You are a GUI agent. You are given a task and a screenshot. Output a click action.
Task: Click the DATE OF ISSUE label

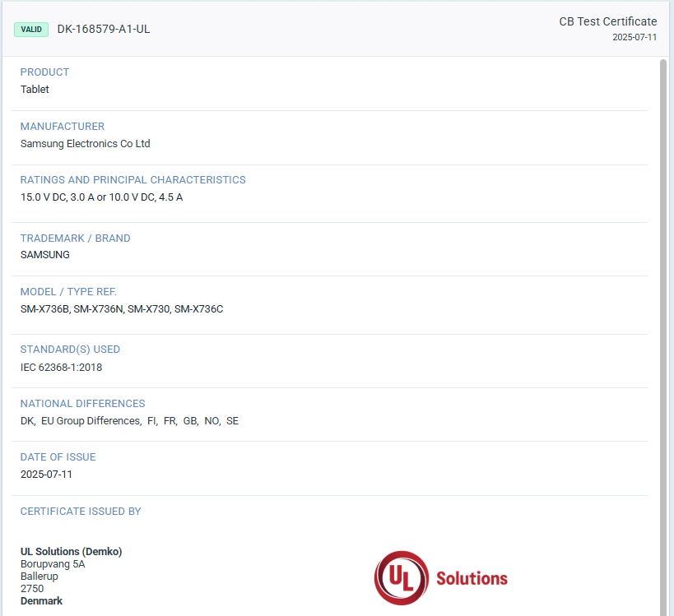point(58,457)
